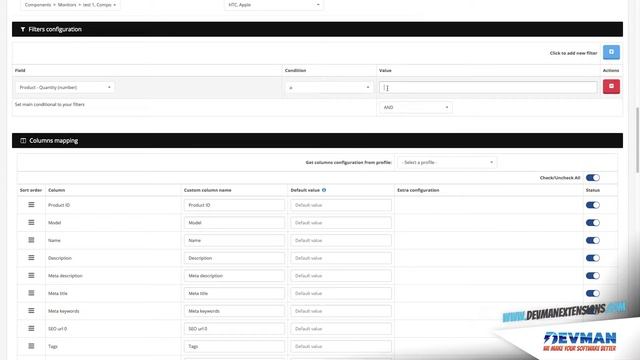
Task: Open the Product - Quantity field dropdown
Action: pos(65,87)
